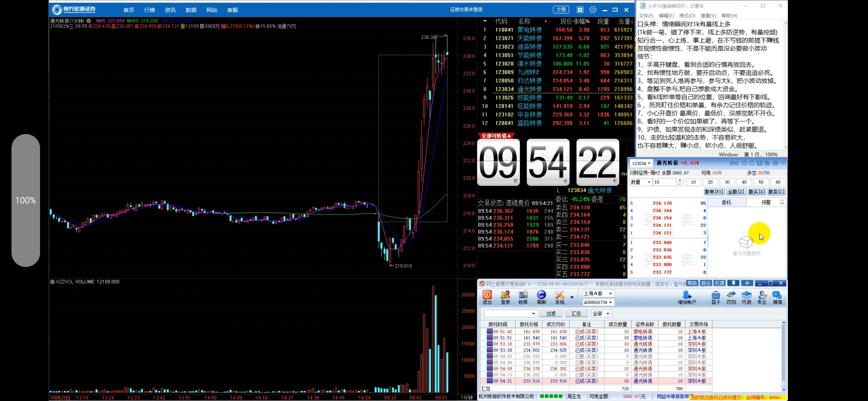
Task: Switch to 精简 simplified mode icon
Action: tap(777, 297)
